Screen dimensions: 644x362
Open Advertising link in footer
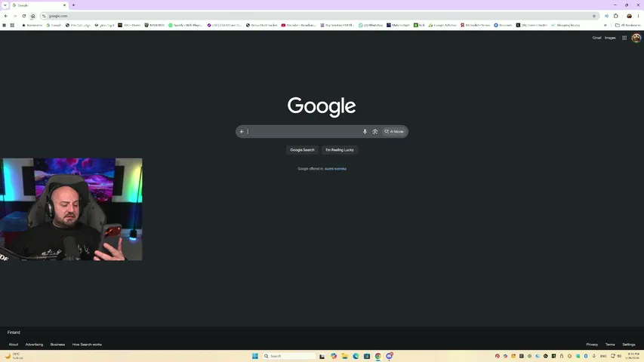pos(34,345)
